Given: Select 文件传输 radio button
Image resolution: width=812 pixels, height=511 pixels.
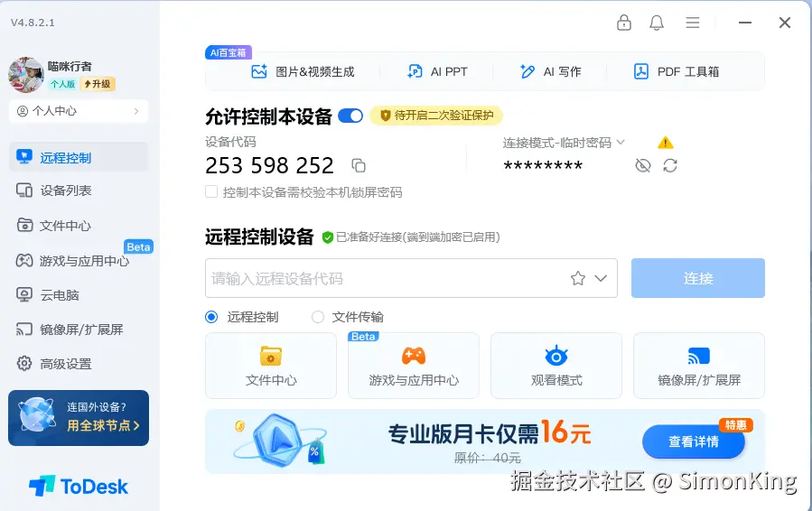Looking at the screenshot, I should pyautogui.click(x=318, y=317).
